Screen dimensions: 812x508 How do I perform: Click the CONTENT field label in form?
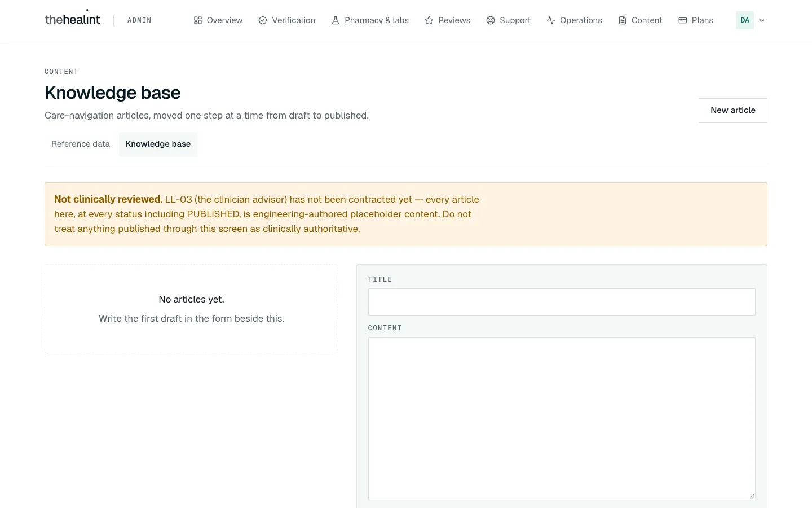coord(385,328)
